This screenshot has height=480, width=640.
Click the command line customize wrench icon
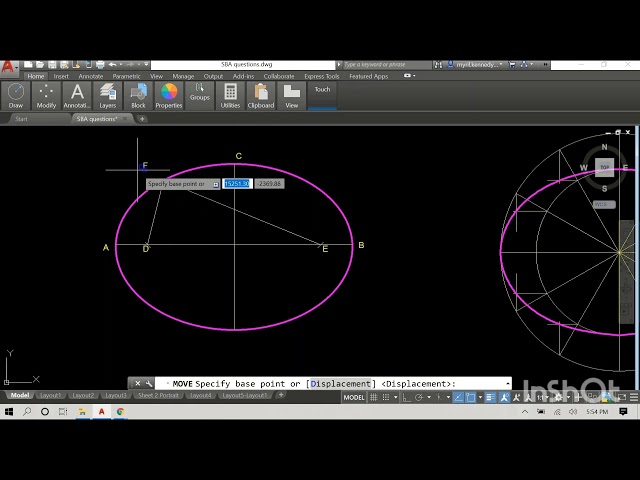[x=149, y=383]
